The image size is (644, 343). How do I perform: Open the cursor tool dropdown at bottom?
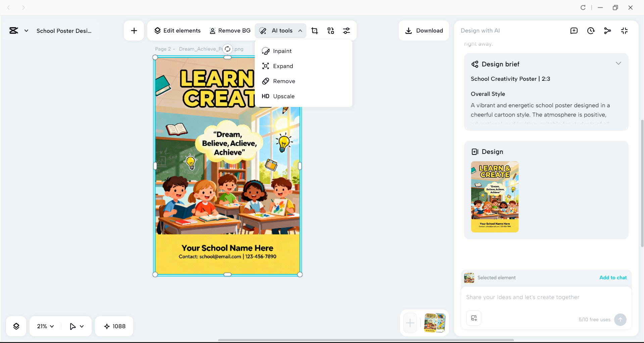(76, 326)
